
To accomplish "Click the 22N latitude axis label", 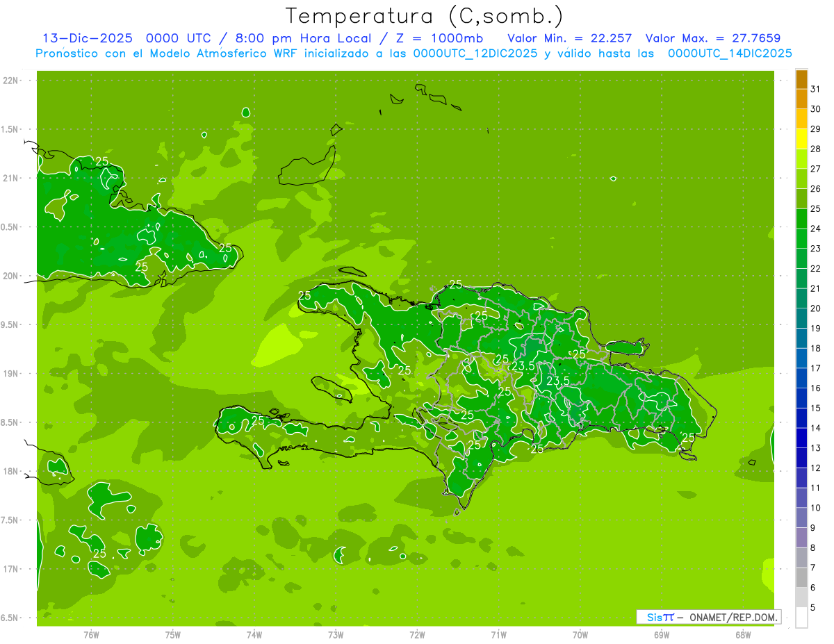I will point(11,81).
